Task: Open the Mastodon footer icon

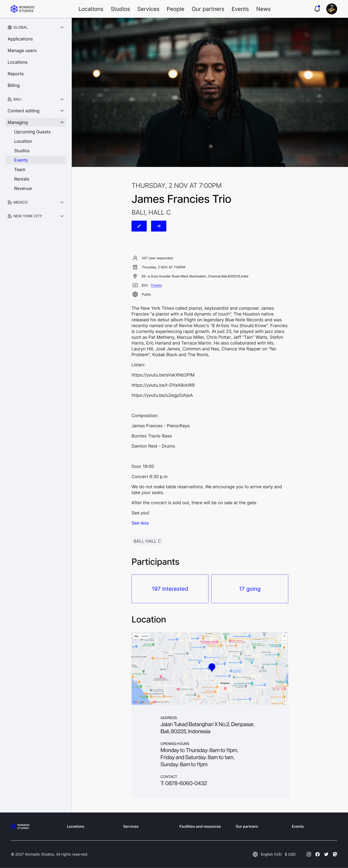Action: [x=335, y=854]
